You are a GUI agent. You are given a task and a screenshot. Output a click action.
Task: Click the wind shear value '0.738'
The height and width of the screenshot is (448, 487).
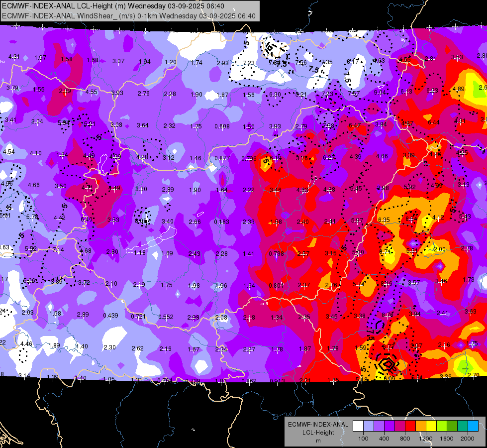(277, 253)
